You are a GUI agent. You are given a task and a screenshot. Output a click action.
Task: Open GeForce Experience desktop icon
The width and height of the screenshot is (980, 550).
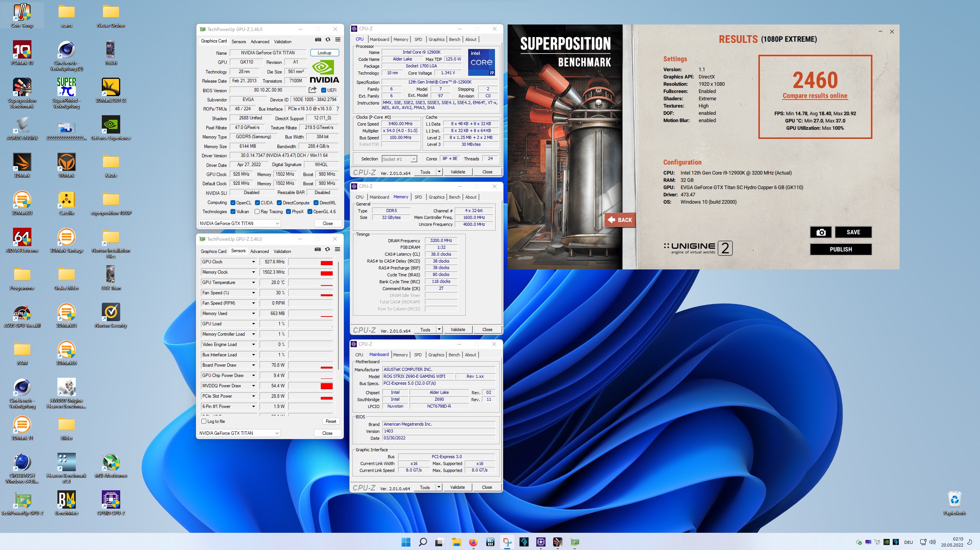tap(111, 128)
